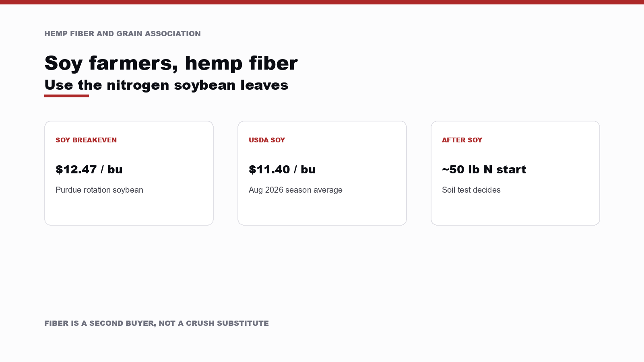The image size is (644, 362).
Task: Select the ~50 lb N start value
Action: tap(484, 169)
